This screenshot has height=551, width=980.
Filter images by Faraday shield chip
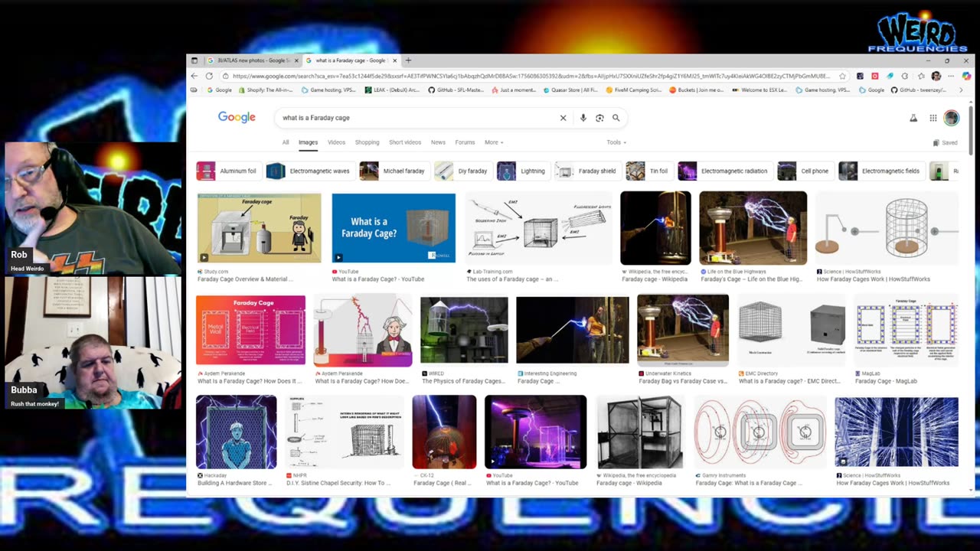tap(587, 171)
